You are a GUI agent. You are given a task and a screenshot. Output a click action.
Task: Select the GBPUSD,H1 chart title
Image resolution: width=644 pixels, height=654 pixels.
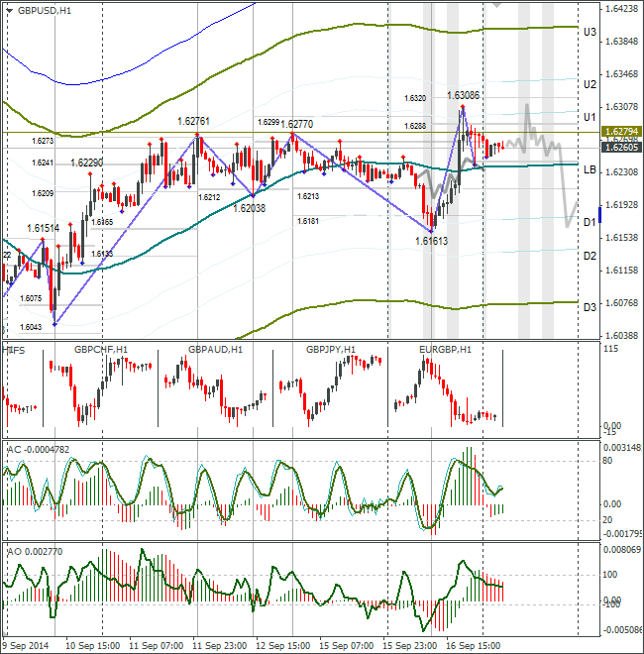(45, 11)
